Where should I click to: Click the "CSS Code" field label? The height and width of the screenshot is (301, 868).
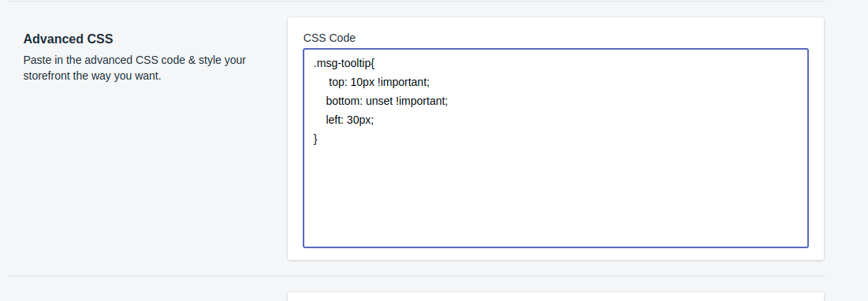click(x=330, y=38)
